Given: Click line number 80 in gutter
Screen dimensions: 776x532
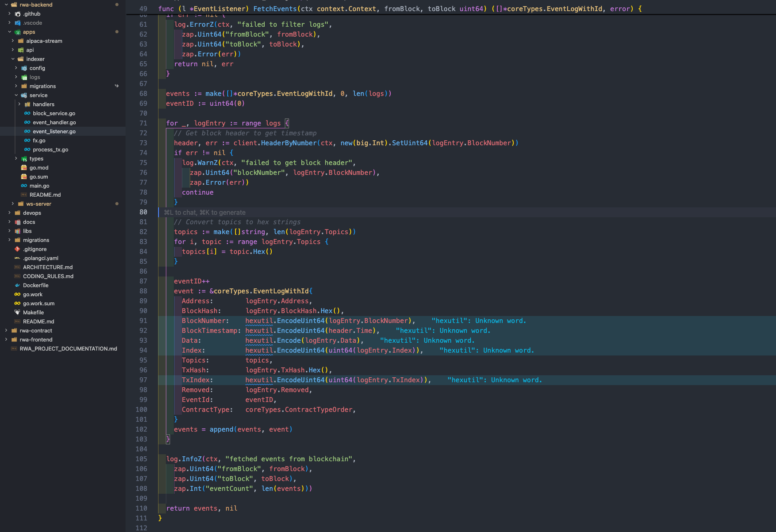Looking at the screenshot, I should coord(143,212).
